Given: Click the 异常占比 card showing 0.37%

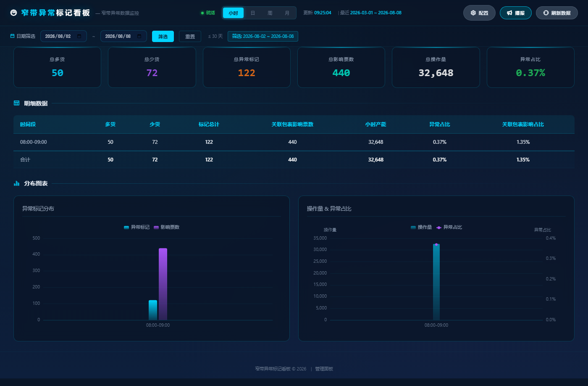Looking at the screenshot, I should pyautogui.click(x=530, y=67).
